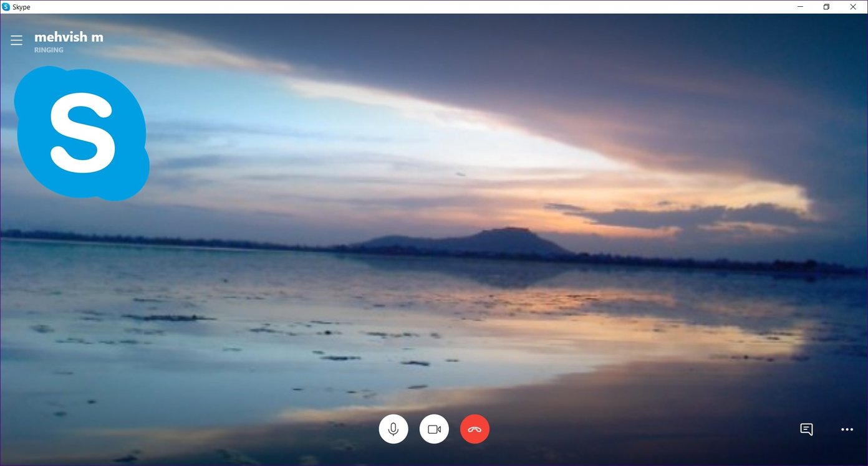Click the RINGING call status text
The image size is (868, 466).
click(x=49, y=50)
